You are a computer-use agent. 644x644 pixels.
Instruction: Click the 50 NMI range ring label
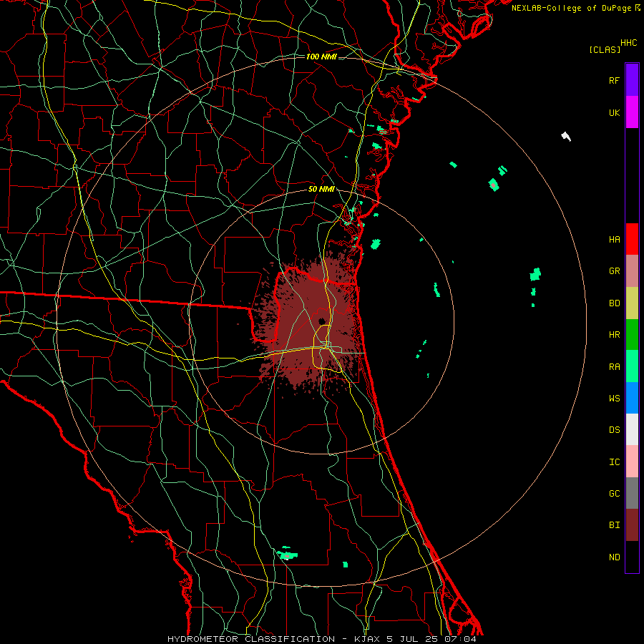coord(321,189)
